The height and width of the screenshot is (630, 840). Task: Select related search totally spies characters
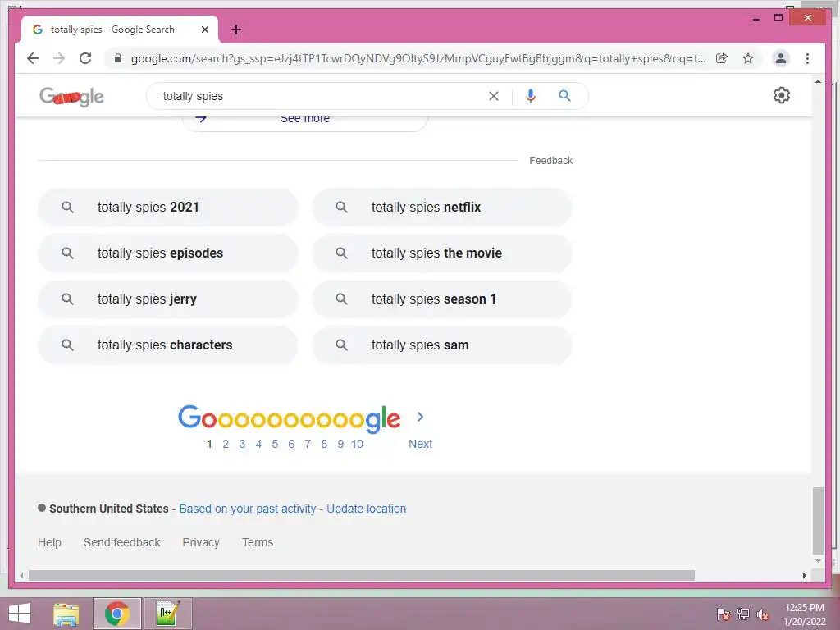pos(167,345)
